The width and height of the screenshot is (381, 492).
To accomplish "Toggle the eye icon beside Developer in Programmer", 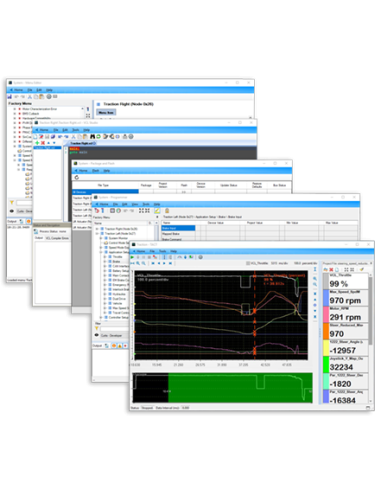I will click(x=97, y=335).
